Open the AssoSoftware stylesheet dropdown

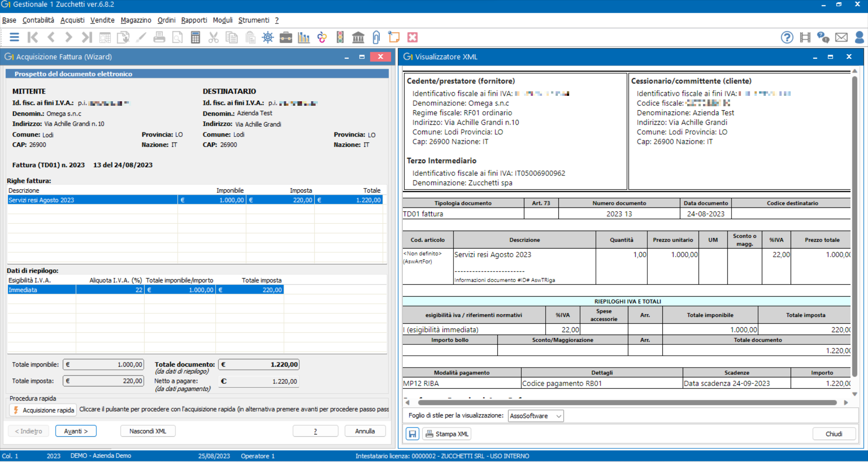click(x=535, y=415)
